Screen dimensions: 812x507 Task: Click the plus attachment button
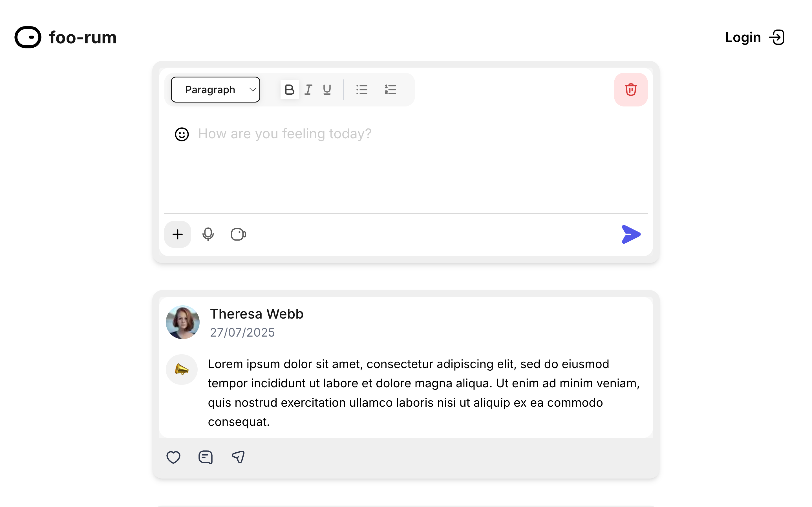click(178, 234)
